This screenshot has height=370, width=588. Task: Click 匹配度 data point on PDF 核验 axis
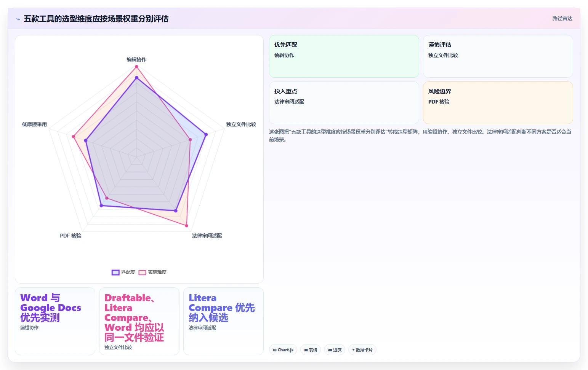101,206
